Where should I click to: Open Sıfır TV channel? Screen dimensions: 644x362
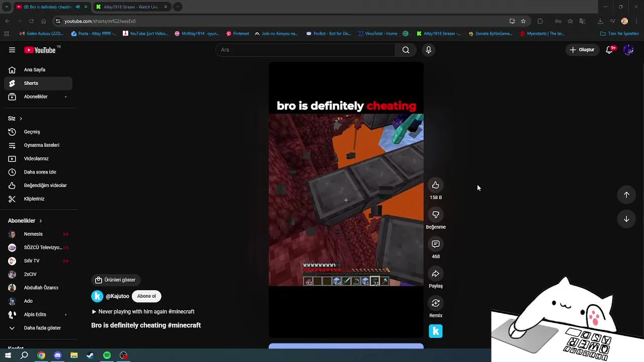click(x=38, y=261)
